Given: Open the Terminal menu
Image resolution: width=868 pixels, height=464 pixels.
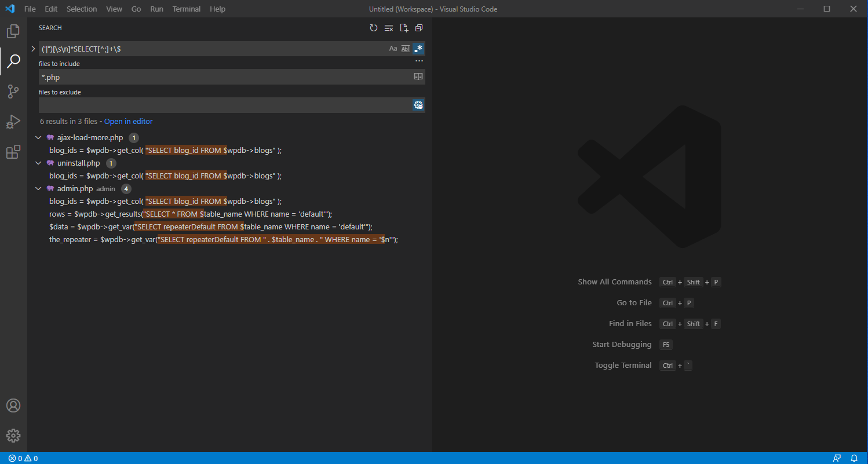Looking at the screenshot, I should [187, 9].
